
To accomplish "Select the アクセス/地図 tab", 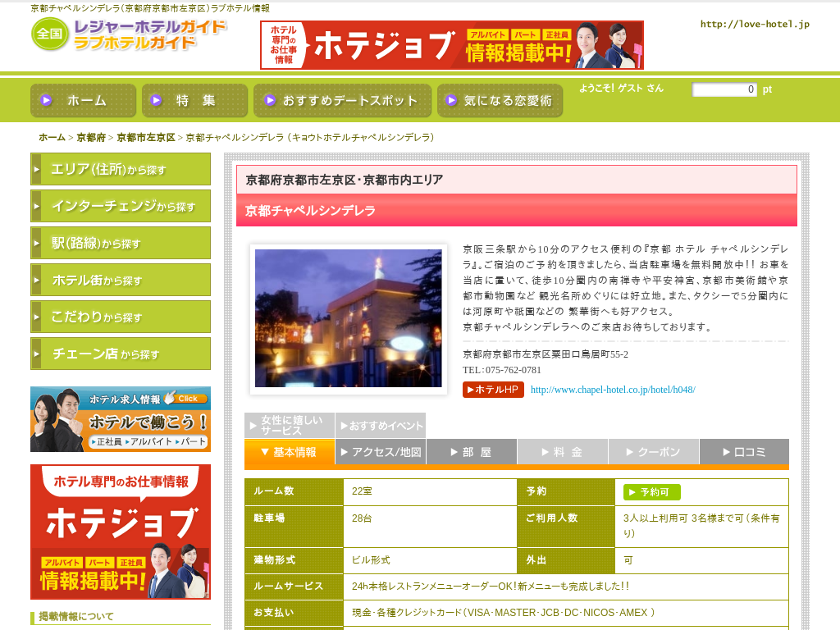I will click(x=381, y=452).
